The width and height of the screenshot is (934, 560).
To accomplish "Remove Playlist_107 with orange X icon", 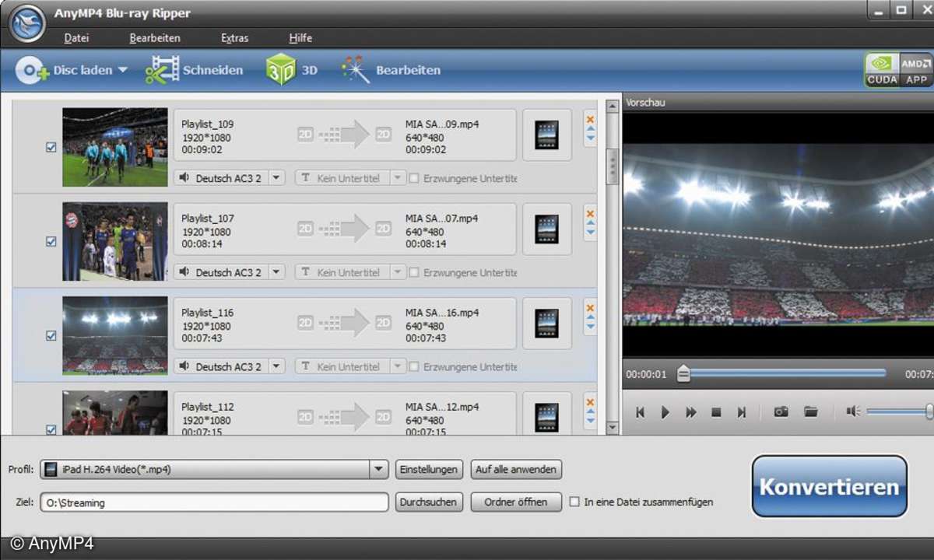I will pyautogui.click(x=590, y=214).
